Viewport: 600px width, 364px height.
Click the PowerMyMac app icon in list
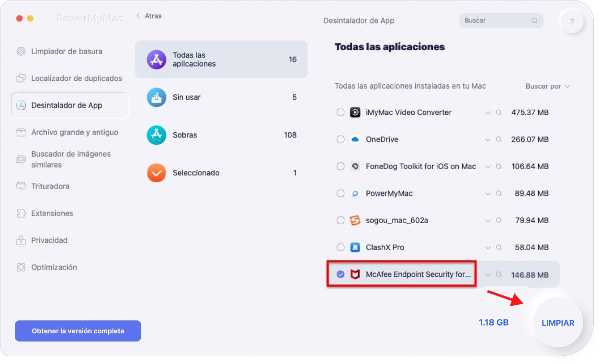(355, 193)
